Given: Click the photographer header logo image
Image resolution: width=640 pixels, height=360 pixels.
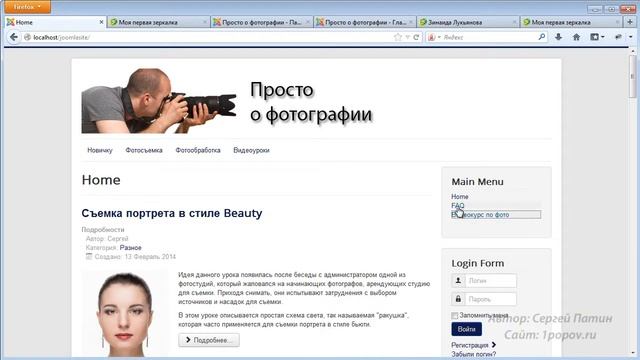Looking at the screenshot, I should tap(159, 101).
